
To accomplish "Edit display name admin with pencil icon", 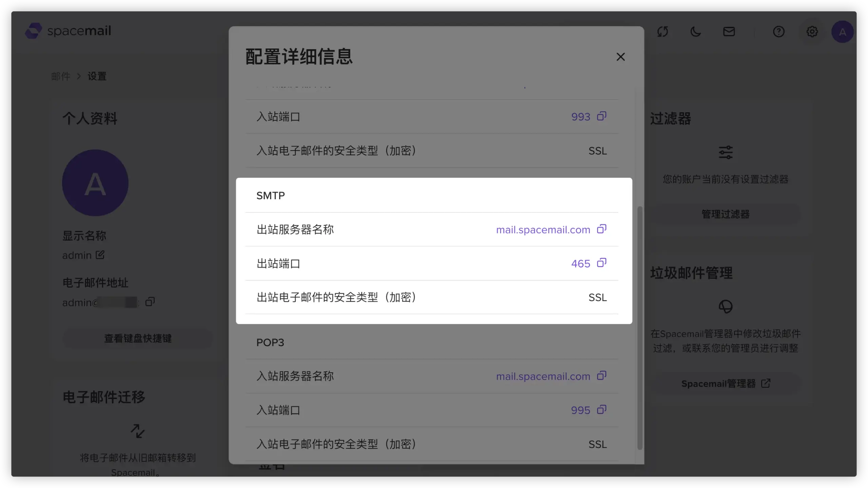I will point(100,255).
